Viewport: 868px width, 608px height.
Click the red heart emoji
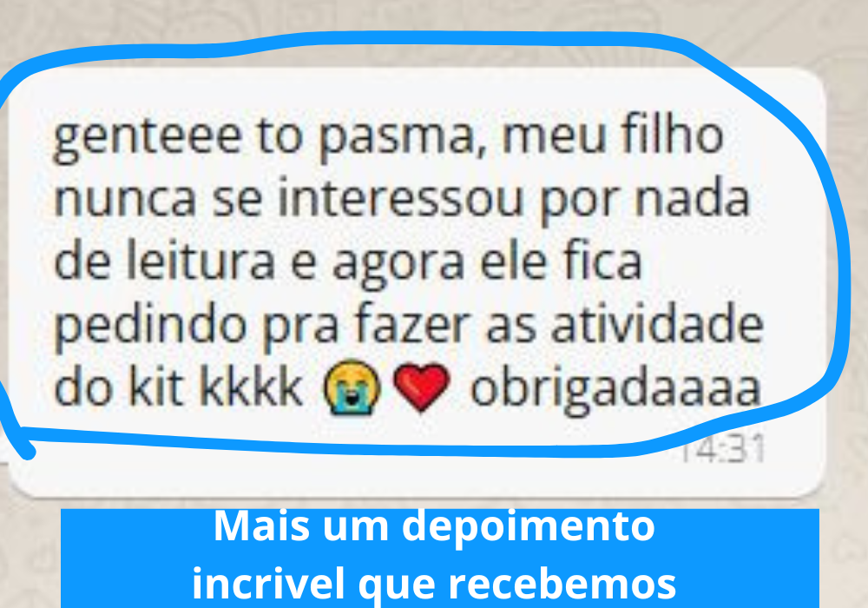click(x=421, y=387)
